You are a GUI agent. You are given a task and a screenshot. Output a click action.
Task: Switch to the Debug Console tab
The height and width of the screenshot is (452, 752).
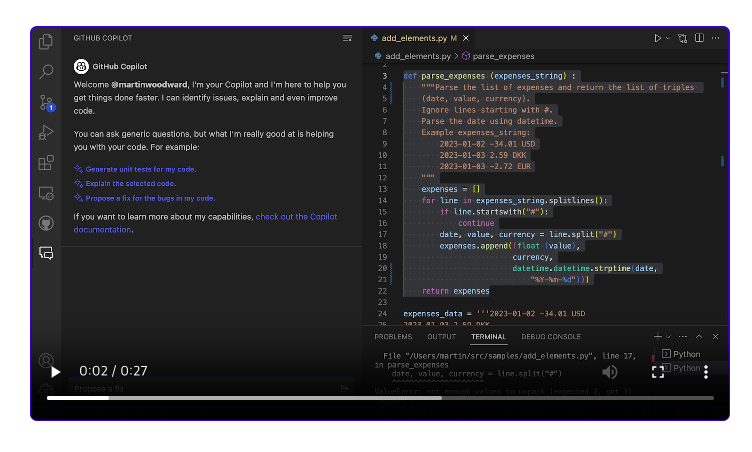[551, 337]
